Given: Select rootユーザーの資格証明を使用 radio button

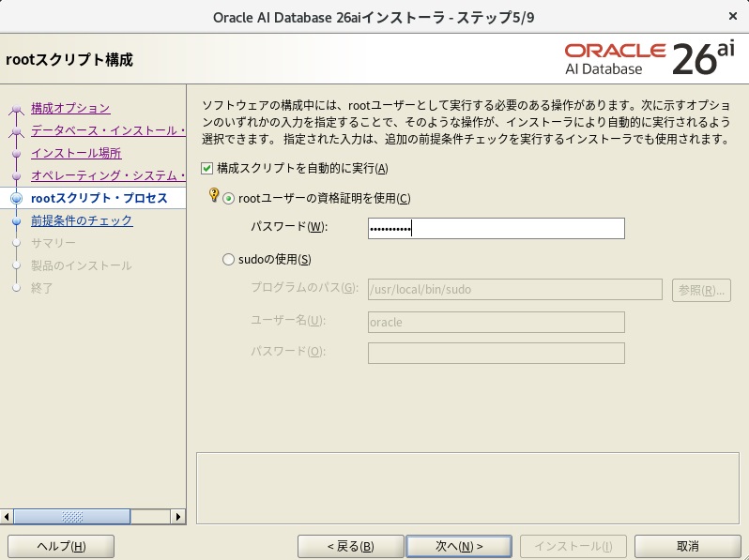Looking at the screenshot, I should [x=228, y=198].
